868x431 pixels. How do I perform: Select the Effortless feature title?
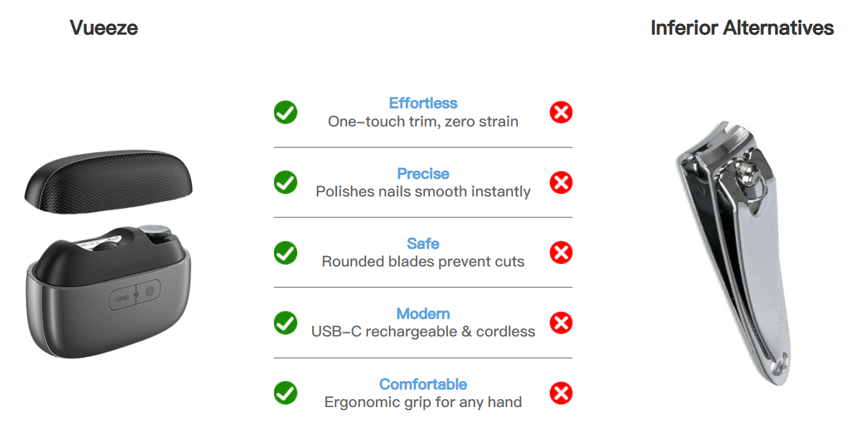[x=423, y=103]
